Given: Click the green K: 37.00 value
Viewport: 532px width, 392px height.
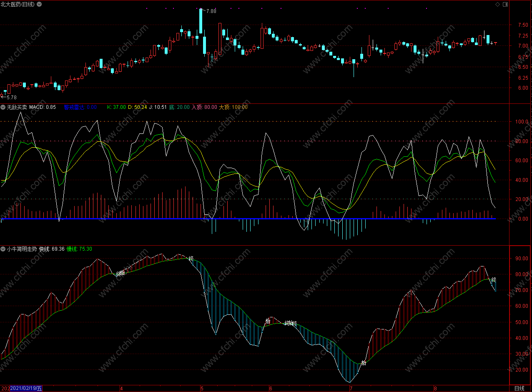Looking at the screenshot, I should (116, 107).
